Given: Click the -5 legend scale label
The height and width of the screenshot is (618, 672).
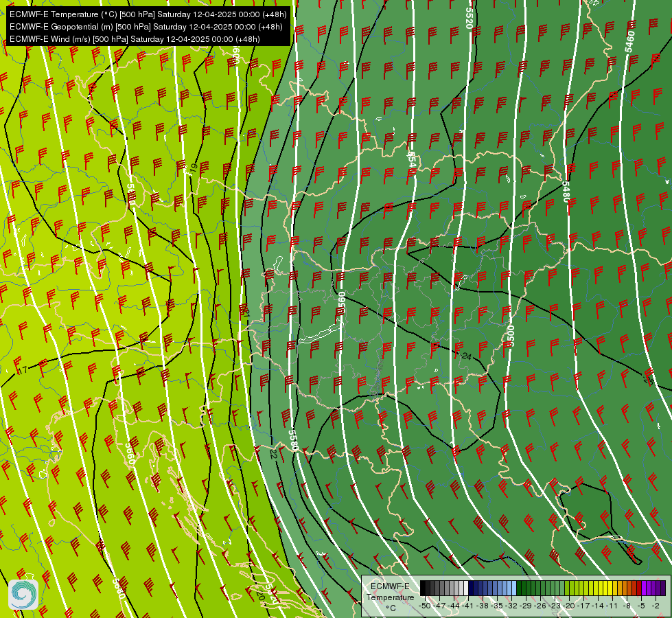Looking at the screenshot, I should (x=641, y=606).
